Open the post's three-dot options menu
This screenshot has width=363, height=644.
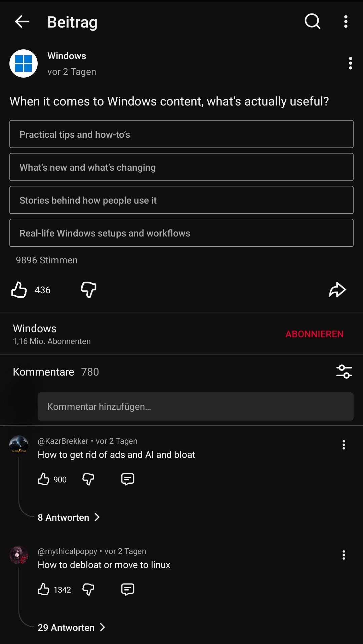click(350, 63)
